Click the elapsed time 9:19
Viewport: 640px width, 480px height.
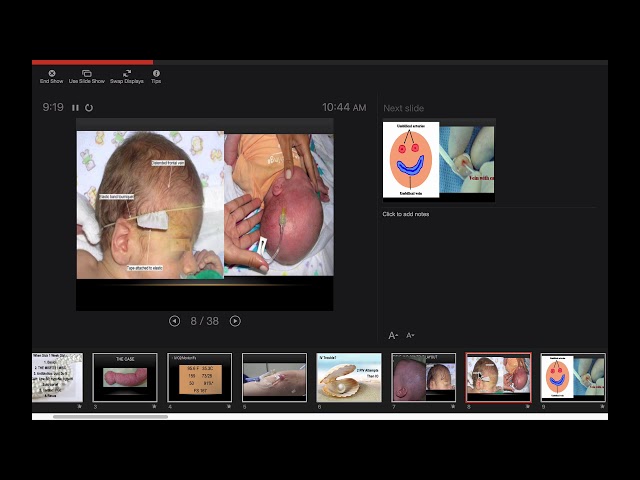pyautogui.click(x=53, y=107)
